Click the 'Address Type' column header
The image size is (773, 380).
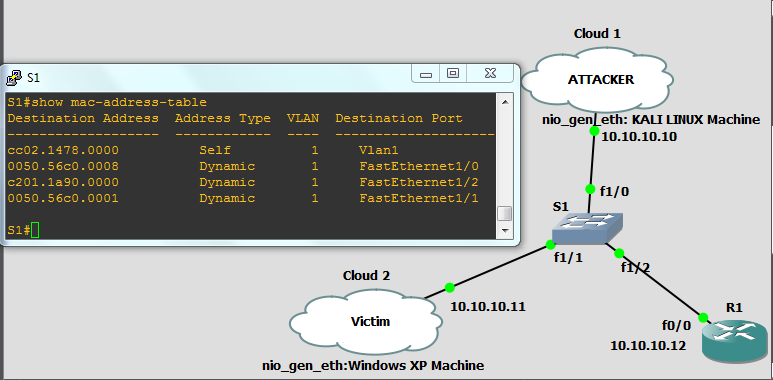(223, 118)
